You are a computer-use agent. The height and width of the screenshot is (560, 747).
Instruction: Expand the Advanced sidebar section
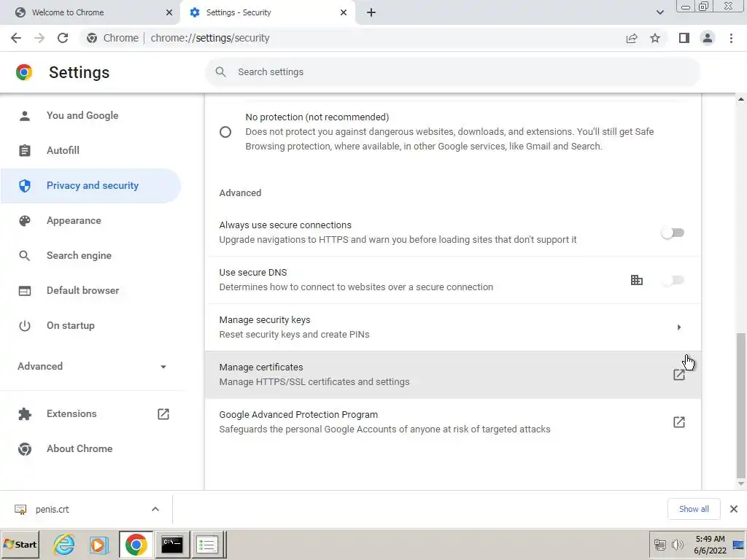click(x=92, y=366)
